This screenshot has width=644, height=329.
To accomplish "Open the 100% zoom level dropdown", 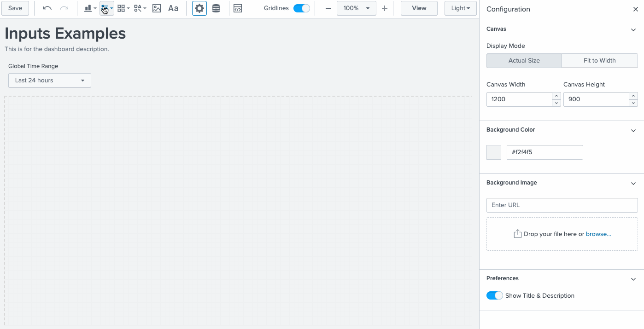I will [x=356, y=8].
